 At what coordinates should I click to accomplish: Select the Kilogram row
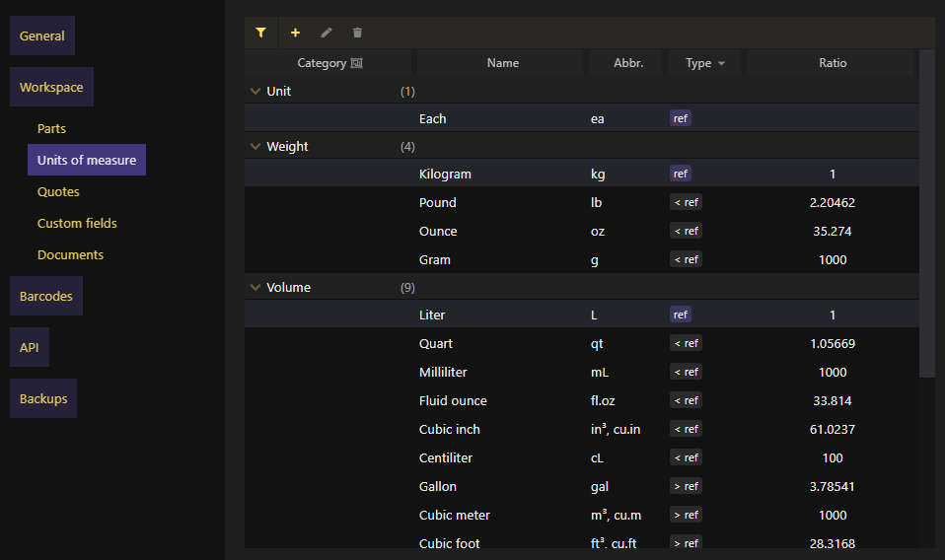[x=582, y=174]
